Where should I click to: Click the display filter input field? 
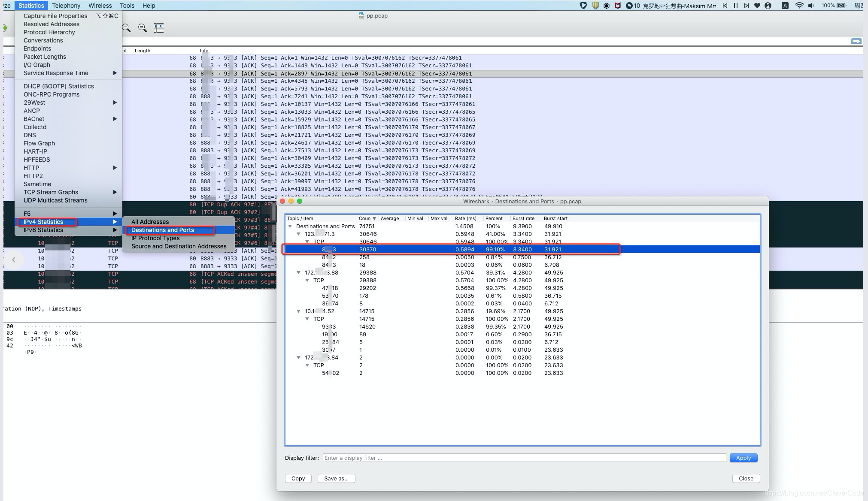click(524, 458)
